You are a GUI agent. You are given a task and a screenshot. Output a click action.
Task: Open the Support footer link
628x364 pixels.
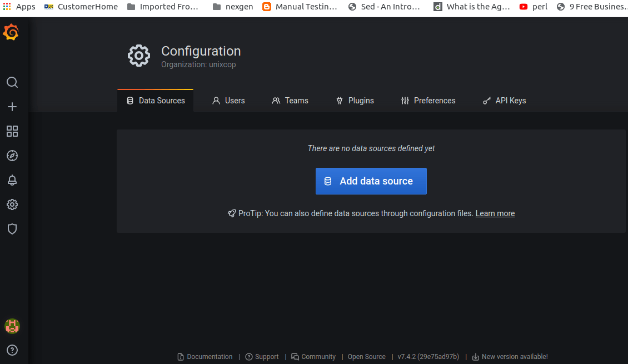[x=262, y=356]
